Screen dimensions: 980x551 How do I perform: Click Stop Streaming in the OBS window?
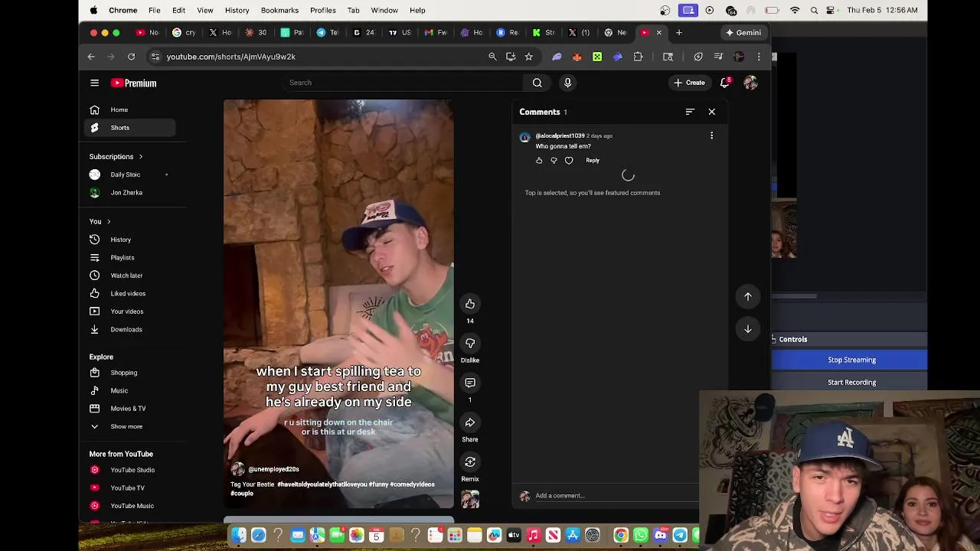[x=851, y=360]
